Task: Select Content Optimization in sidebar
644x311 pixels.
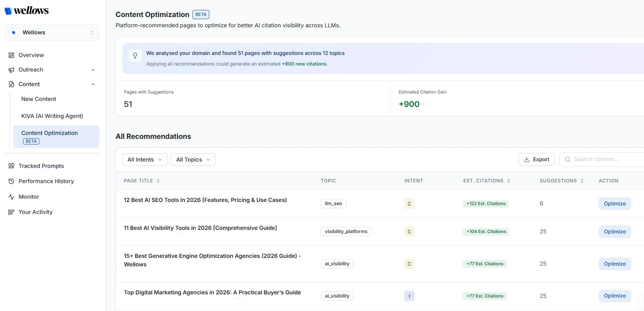Action: coord(56,137)
